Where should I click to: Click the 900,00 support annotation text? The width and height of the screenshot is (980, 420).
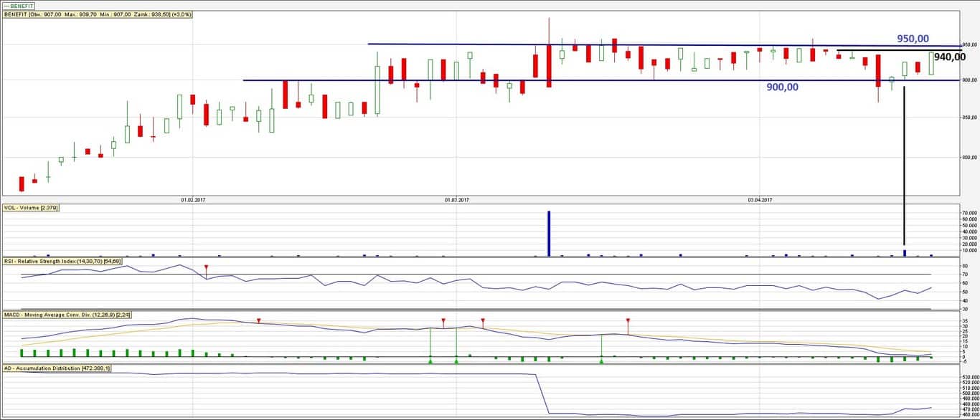pyautogui.click(x=782, y=87)
